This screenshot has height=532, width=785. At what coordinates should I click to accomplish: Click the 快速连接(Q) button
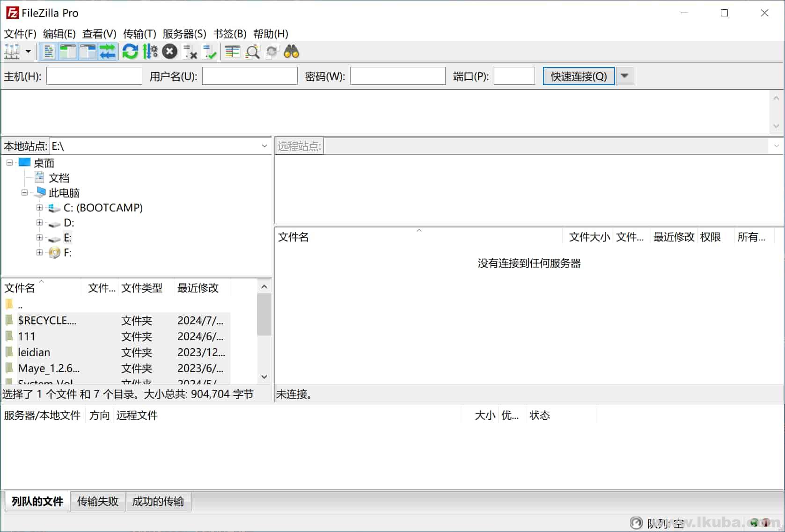click(579, 76)
